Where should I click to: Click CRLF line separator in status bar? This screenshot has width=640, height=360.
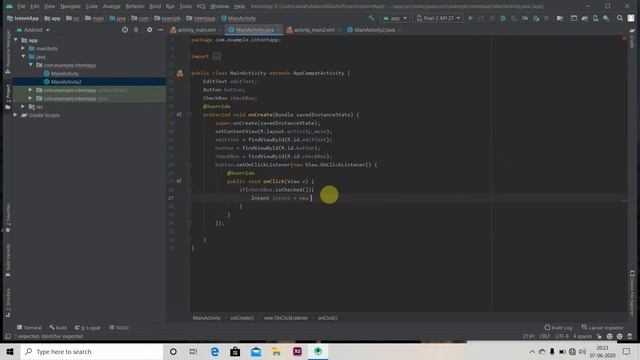click(x=545, y=336)
